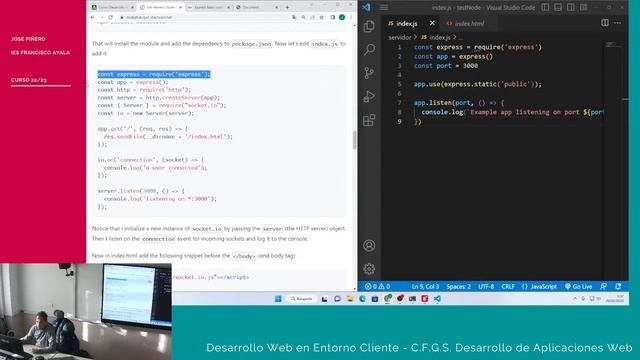Switch to the active Get started Chrome tab

click(160, 7)
